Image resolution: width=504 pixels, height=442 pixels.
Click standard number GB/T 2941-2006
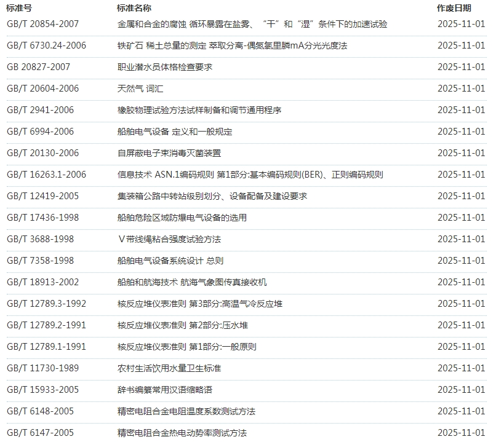(x=40, y=110)
